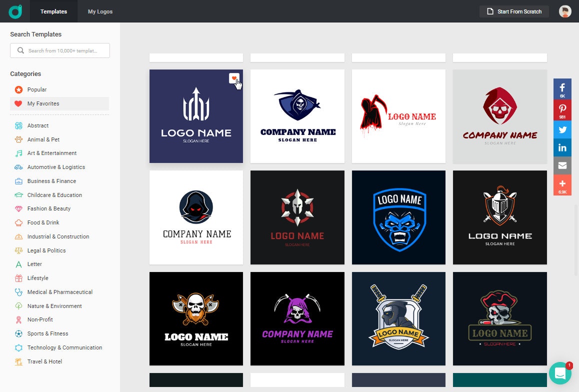579x392 pixels.
Task: Click the Popular star icon
Action: tap(18, 89)
